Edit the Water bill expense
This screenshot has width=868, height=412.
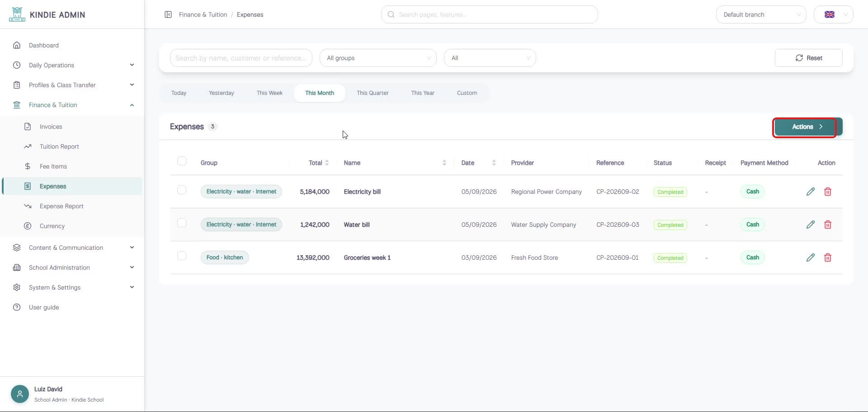[x=810, y=225]
